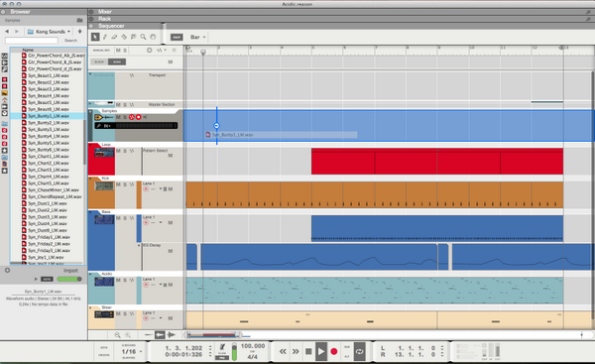Collapse the Acidic track
Viewport: 595px width, 364px height.
(x=90, y=274)
